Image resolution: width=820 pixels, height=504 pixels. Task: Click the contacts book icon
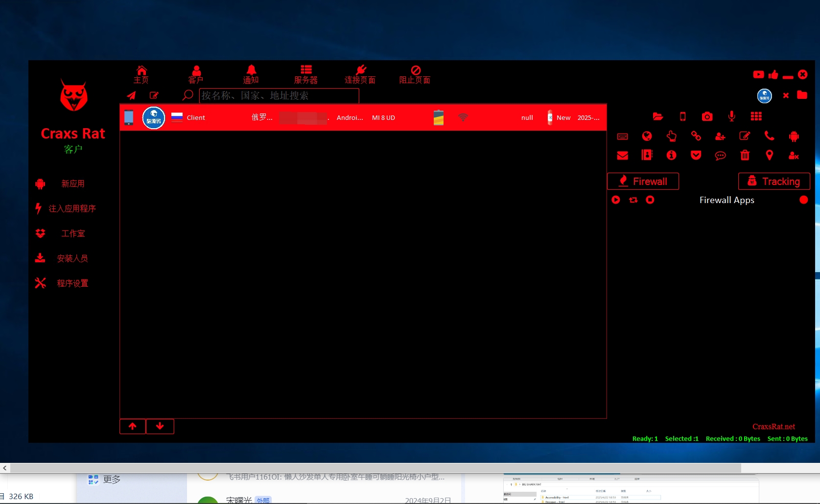pos(647,155)
